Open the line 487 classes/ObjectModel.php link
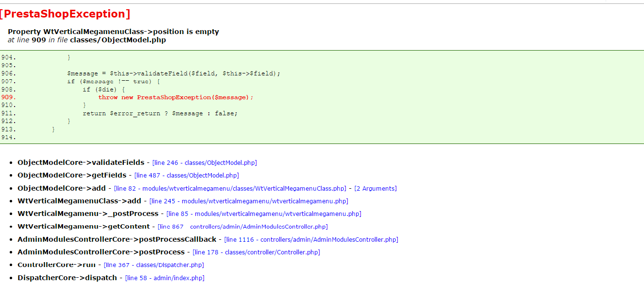This screenshot has width=644, height=304. tap(186, 176)
